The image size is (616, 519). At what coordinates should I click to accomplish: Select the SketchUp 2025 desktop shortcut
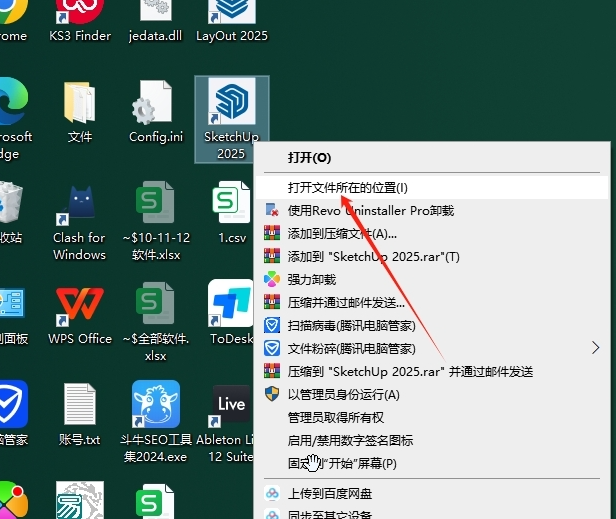(232, 119)
